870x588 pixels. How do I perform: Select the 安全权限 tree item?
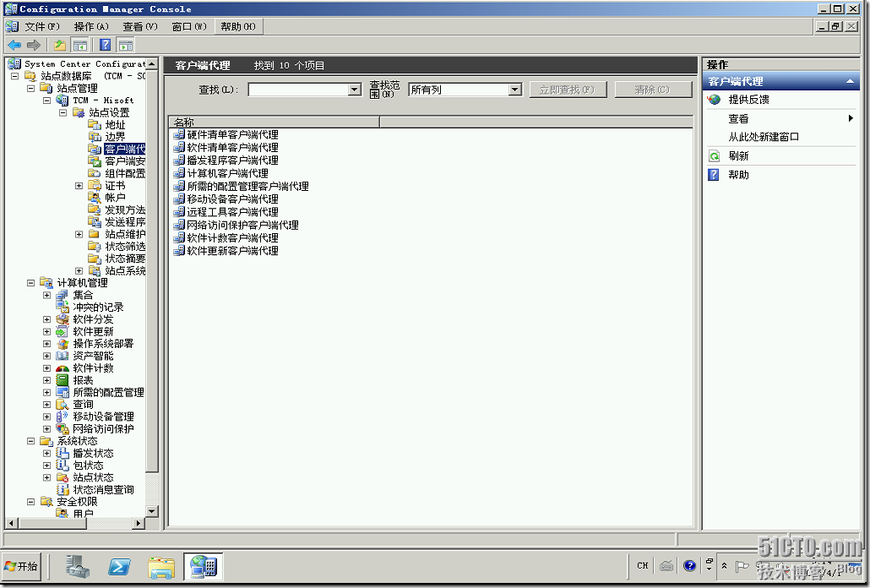77,502
